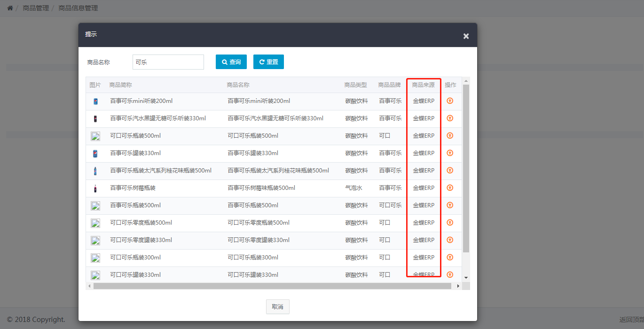The image size is (644, 329).
Task: Click the 操作 column header
Action: [451, 85]
